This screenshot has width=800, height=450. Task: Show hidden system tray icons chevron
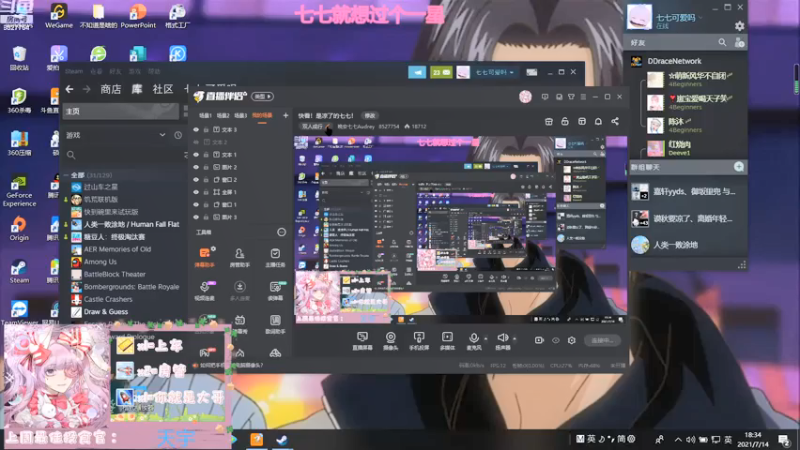[678, 439]
